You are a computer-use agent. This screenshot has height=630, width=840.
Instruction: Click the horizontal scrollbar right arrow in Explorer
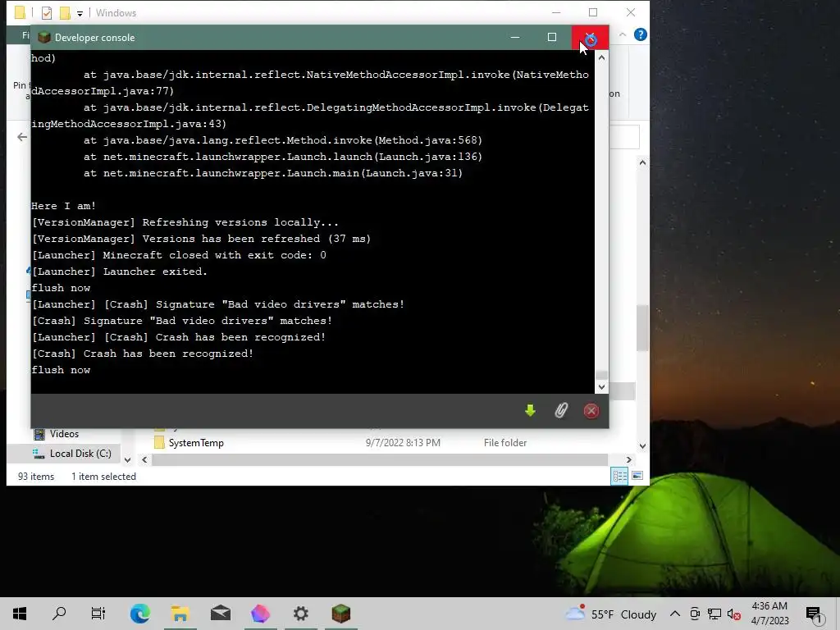point(629,459)
